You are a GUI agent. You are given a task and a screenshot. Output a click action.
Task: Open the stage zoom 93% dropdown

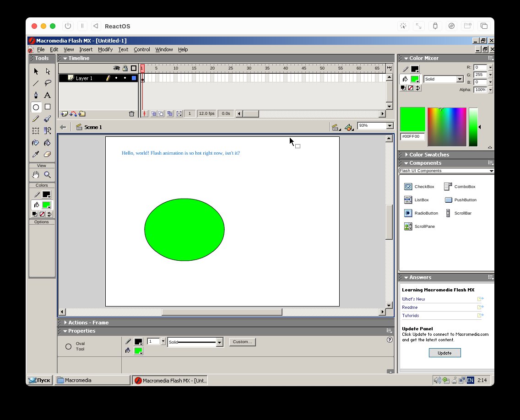pos(390,126)
